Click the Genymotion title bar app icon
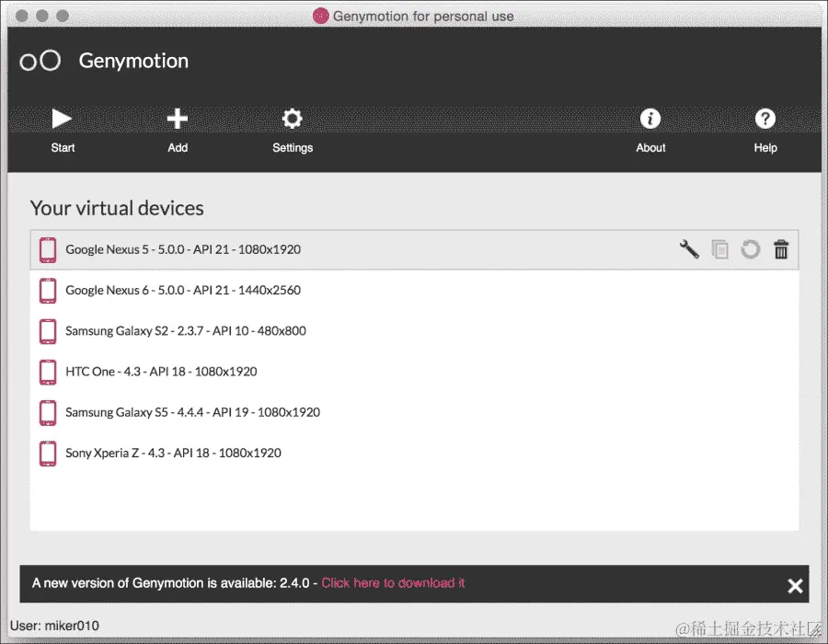Viewport: 828px width, 644px height. point(320,16)
